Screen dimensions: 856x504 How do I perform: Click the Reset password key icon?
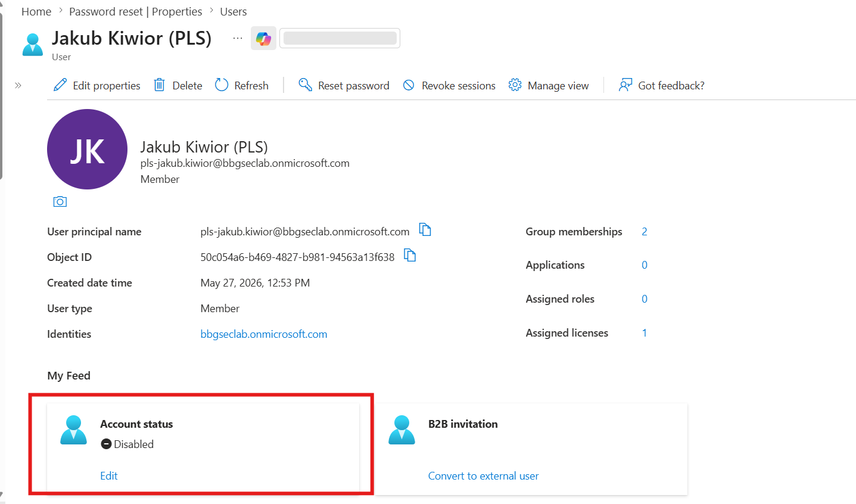pos(305,85)
